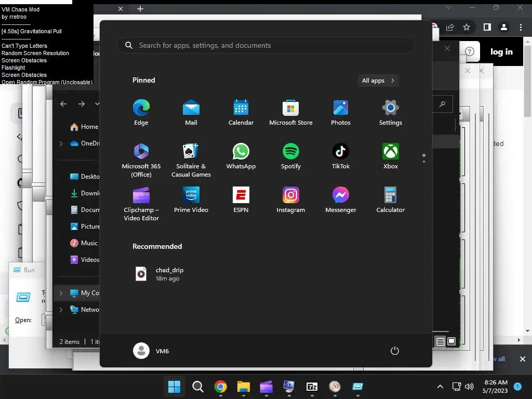Toggle Chrome side panel
Screen dimensions: 532x399
(x=487, y=27)
